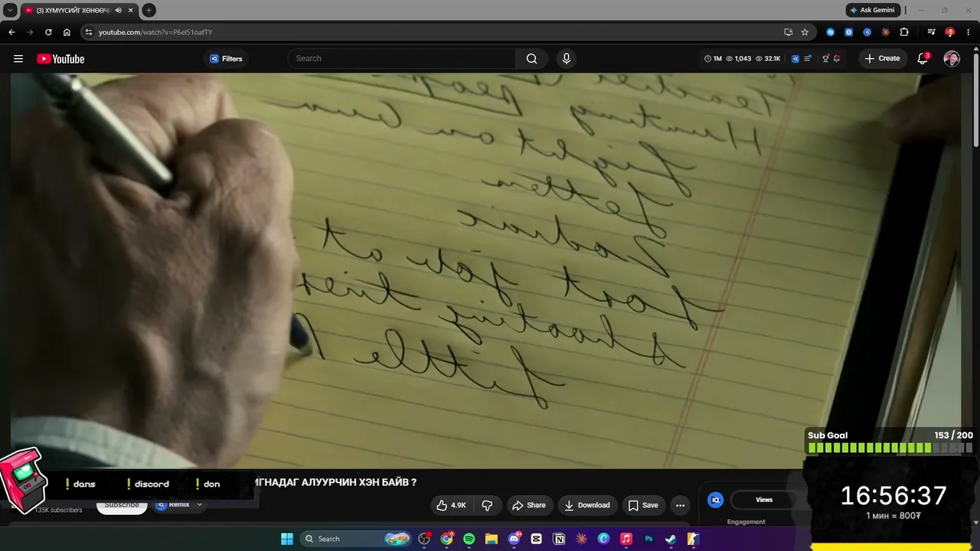Open CapCut from the taskbar
Viewport: 980px width, 551px height.
point(537,539)
